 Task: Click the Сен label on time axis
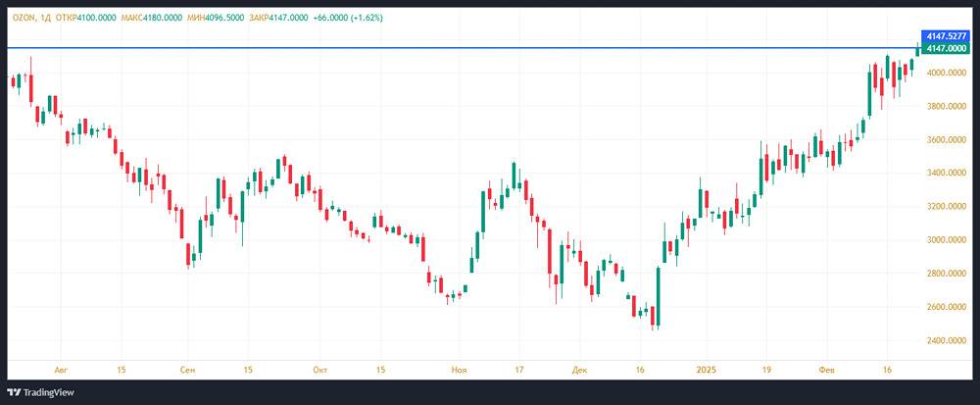click(x=188, y=370)
